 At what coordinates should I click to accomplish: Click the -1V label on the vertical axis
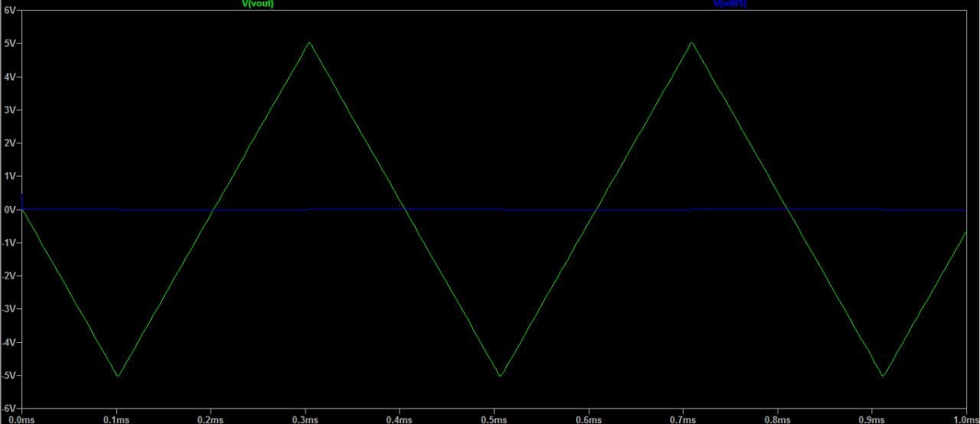[8, 243]
